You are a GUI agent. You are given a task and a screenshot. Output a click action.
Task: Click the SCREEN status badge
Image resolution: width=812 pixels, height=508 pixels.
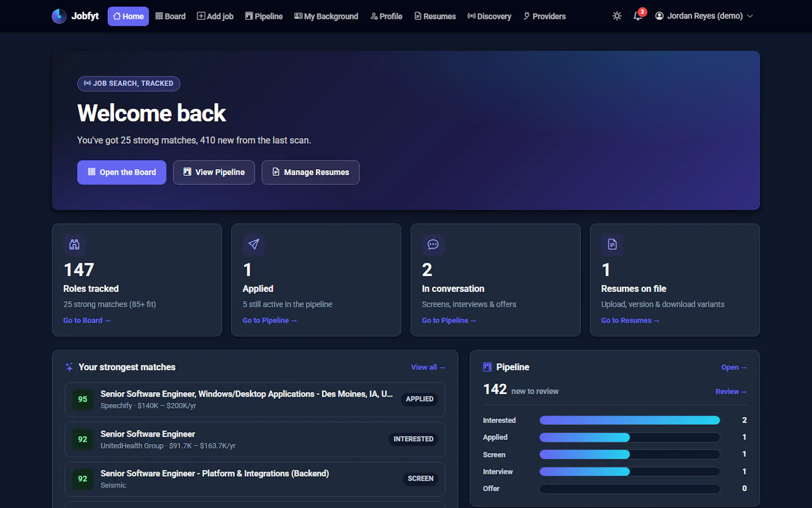pyautogui.click(x=421, y=479)
